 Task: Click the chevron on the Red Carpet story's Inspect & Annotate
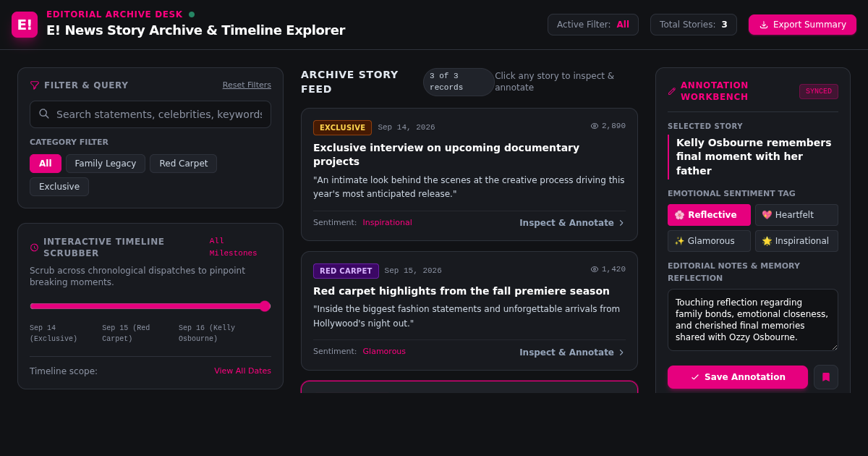click(621, 352)
